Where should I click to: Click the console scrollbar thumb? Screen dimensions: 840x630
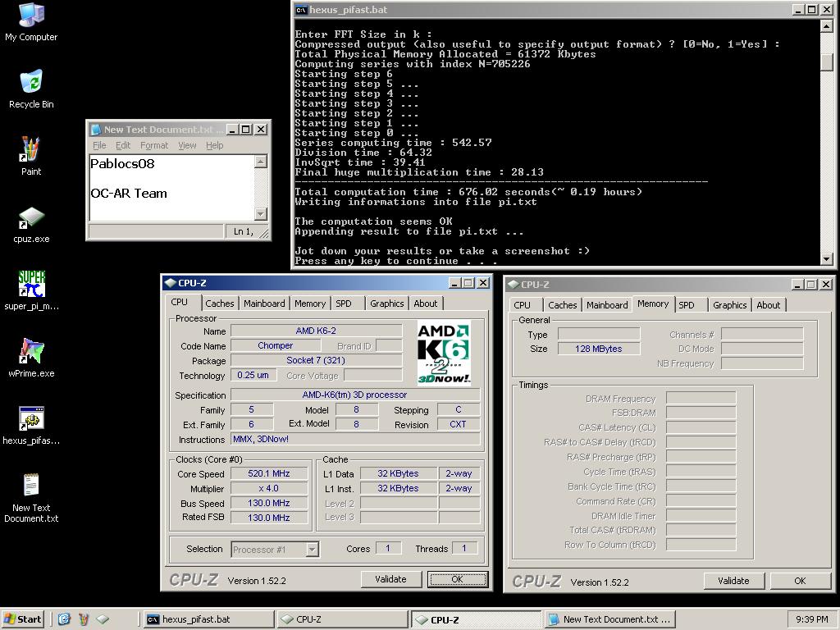point(827,62)
